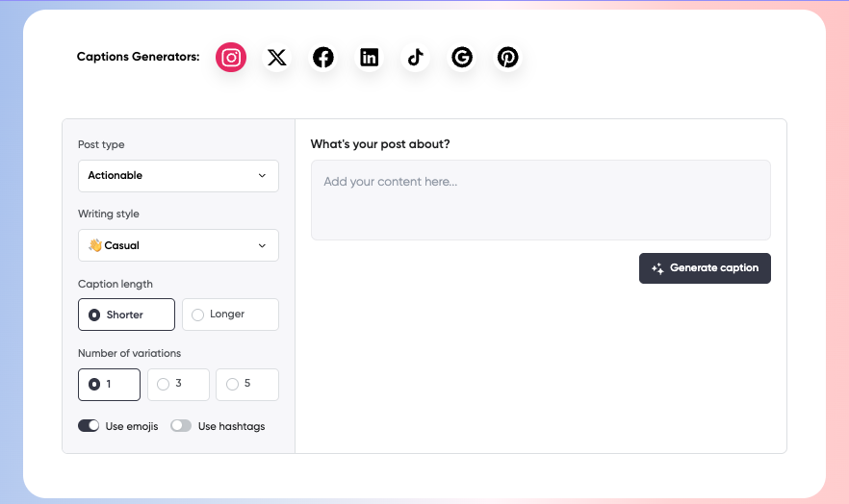
Task: Set number of variations to 1
Action: [x=109, y=385]
